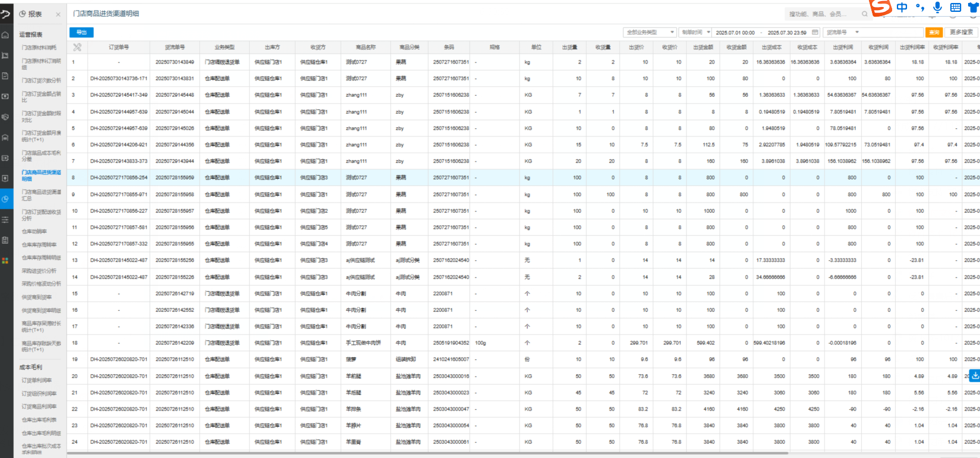Click the blue 导出 export button
980x458 pixels.
click(x=81, y=32)
